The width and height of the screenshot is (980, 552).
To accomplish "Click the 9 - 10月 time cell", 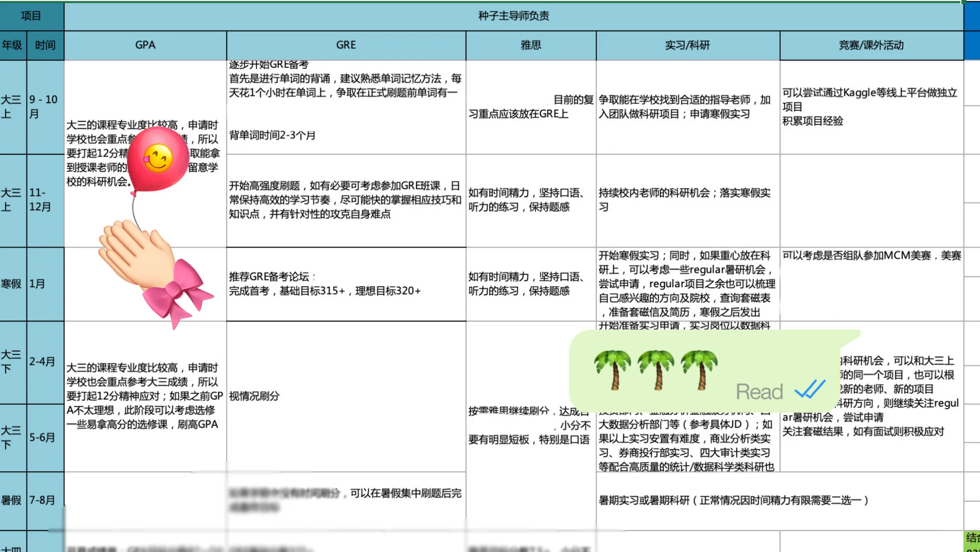I will click(45, 107).
